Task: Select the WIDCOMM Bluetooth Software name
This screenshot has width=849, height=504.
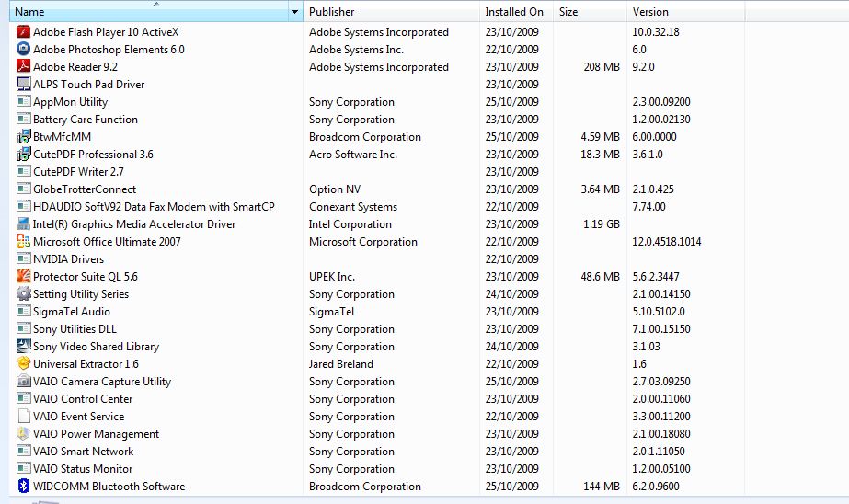Action: [109, 487]
